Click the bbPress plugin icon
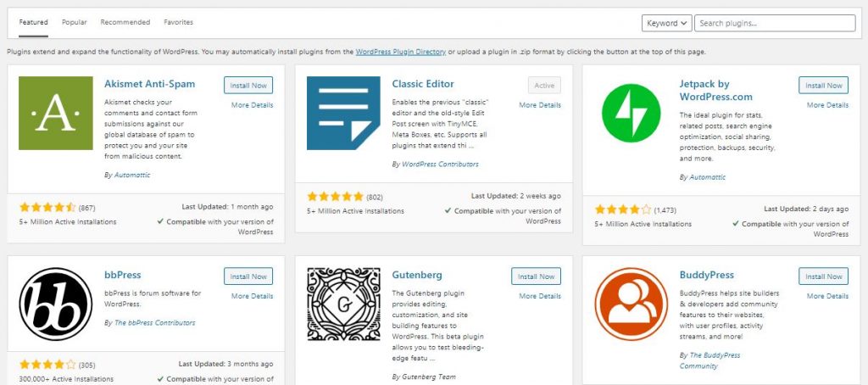The height and width of the screenshot is (385, 868). [x=56, y=304]
